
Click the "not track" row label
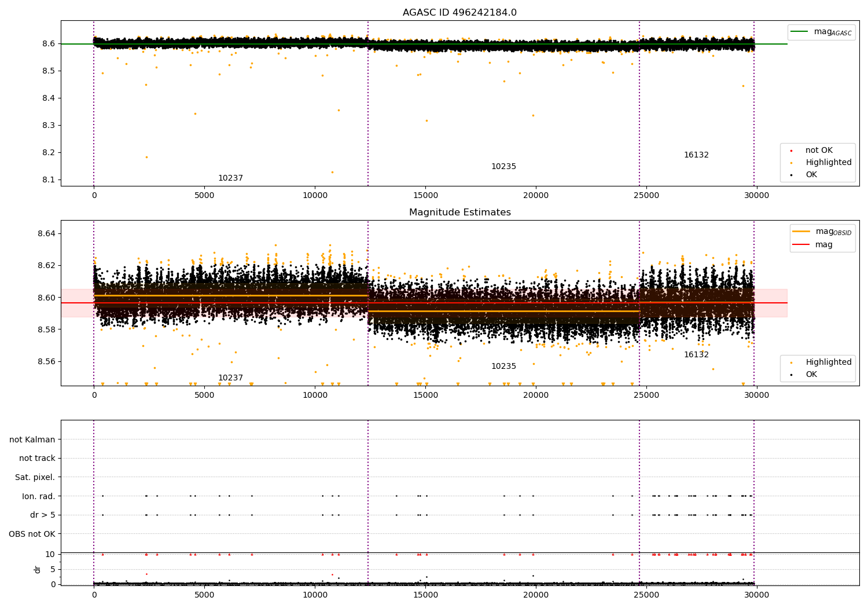(37, 459)
